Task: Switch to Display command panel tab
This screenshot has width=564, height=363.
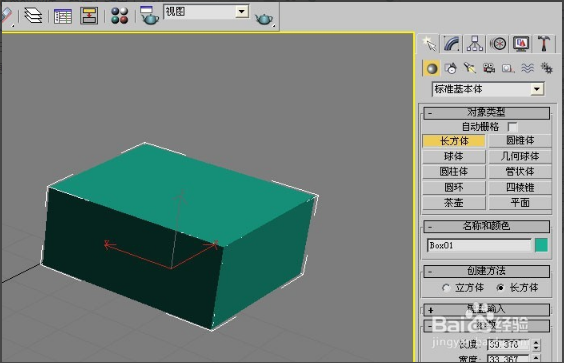Action: (521, 44)
